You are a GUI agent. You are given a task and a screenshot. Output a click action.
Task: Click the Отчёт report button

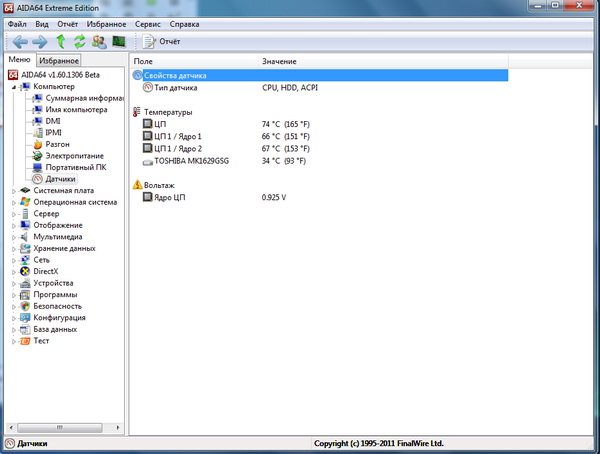pyautogui.click(x=161, y=41)
